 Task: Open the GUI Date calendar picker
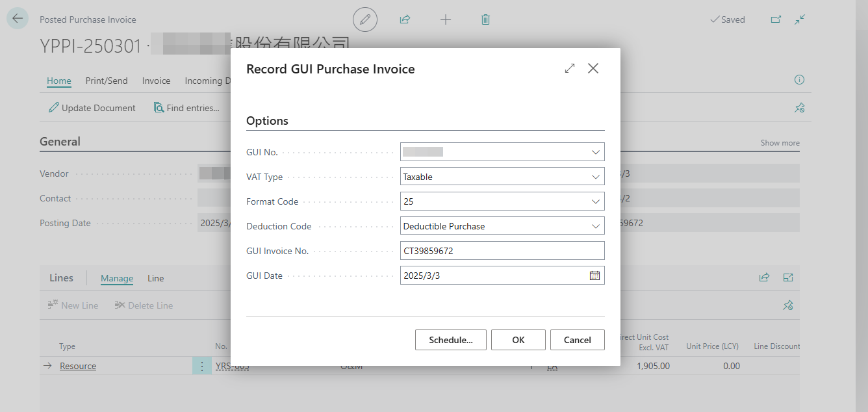[594, 276]
